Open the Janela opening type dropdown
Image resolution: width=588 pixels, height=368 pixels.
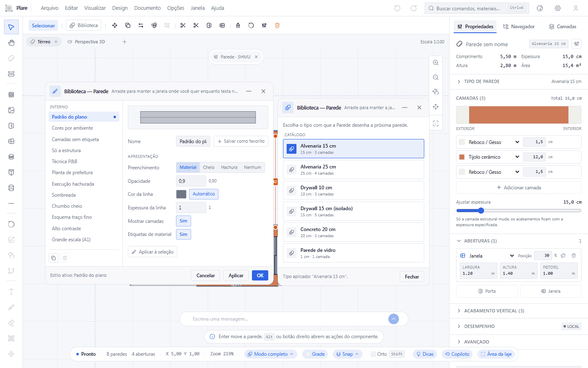point(492,256)
